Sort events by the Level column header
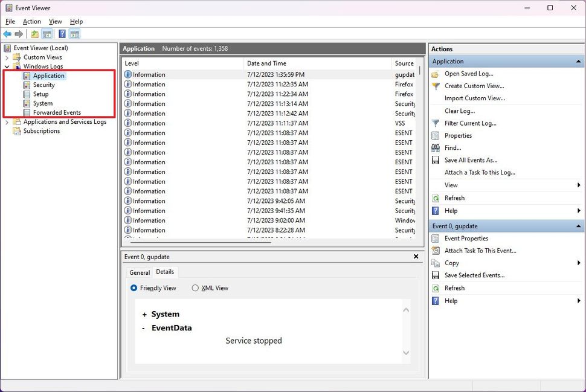Image resolution: width=586 pixels, height=392 pixels. click(x=183, y=63)
